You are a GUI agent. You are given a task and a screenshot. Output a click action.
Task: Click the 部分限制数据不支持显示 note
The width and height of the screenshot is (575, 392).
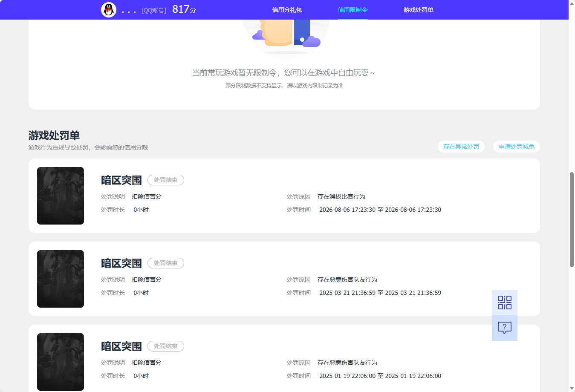tap(284, 86)
